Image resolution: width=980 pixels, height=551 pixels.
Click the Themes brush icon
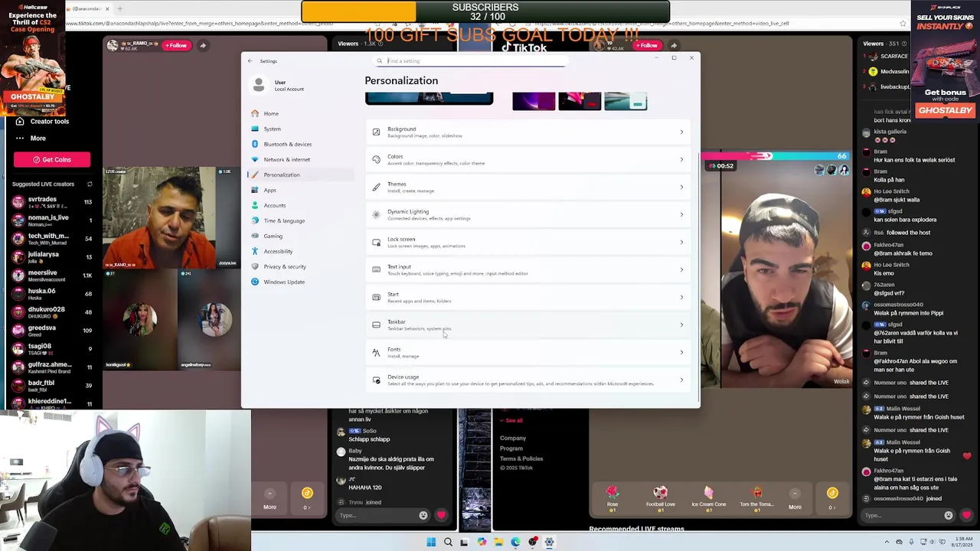[x=376, y=187]
